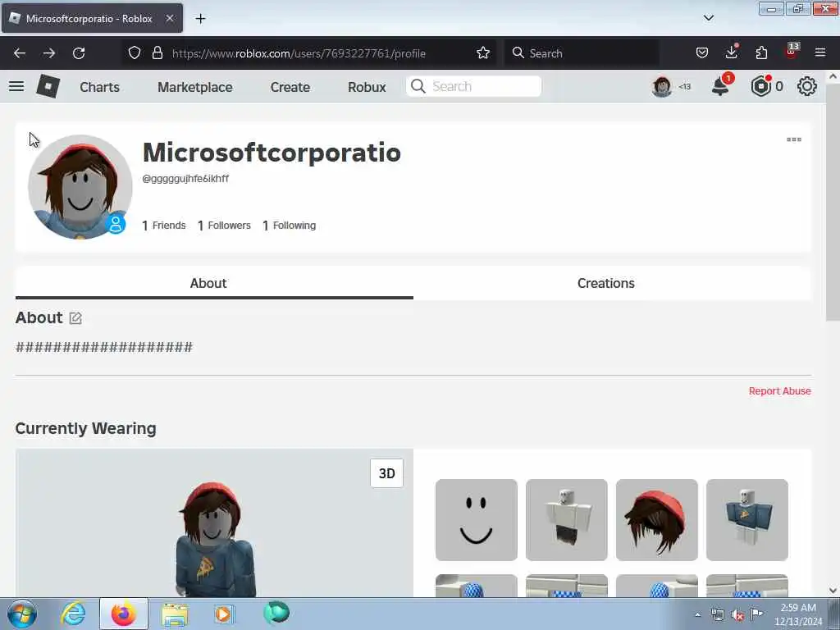Click the muted volume tray icon
The image size is (840, 630).
tap(737, 614)
